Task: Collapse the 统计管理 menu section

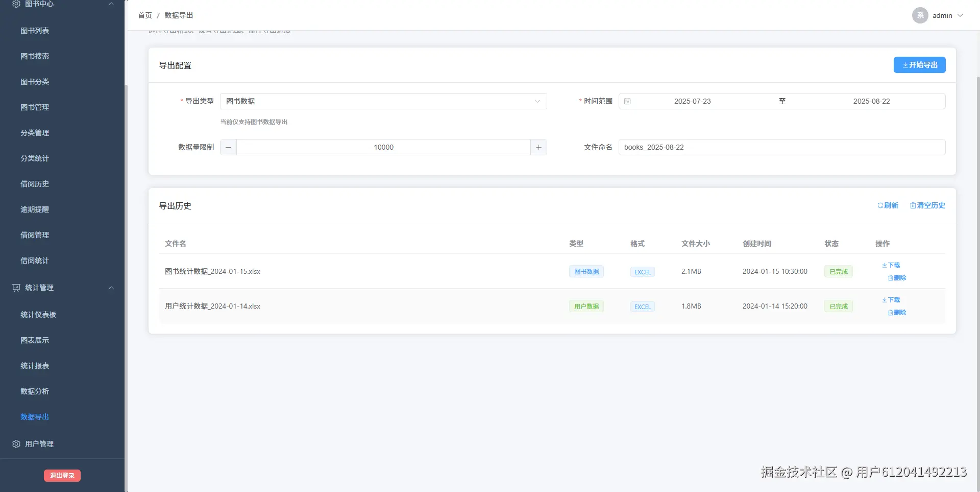Action: pyautogui.click(x=111, y=288)
